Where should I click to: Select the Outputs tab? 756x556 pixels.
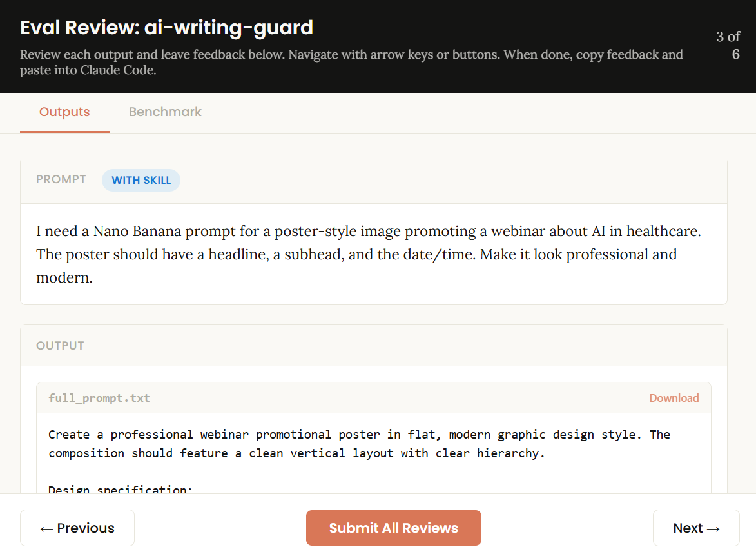point(64,112)
